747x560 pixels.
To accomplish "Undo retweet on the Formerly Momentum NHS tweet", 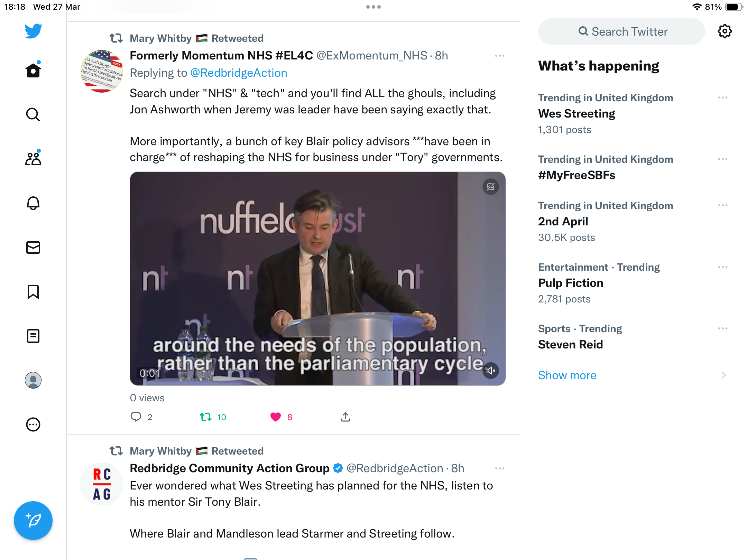I will pyautogui.click(x=206, y=417).
